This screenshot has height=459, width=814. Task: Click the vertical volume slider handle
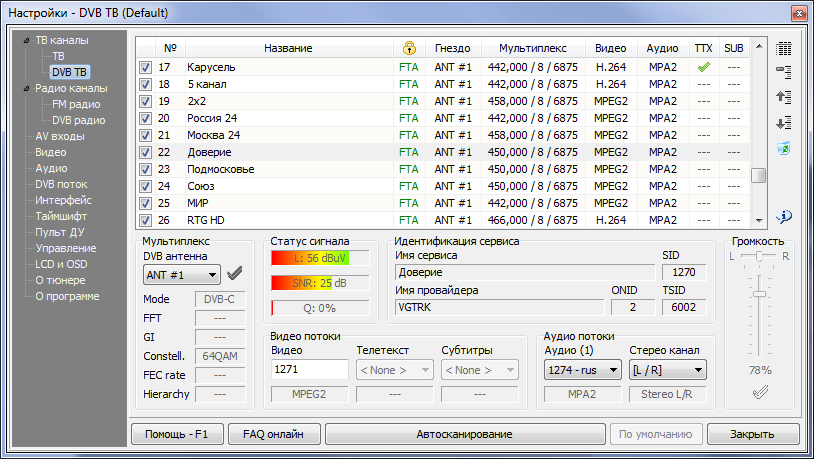[x=760, y=293]
